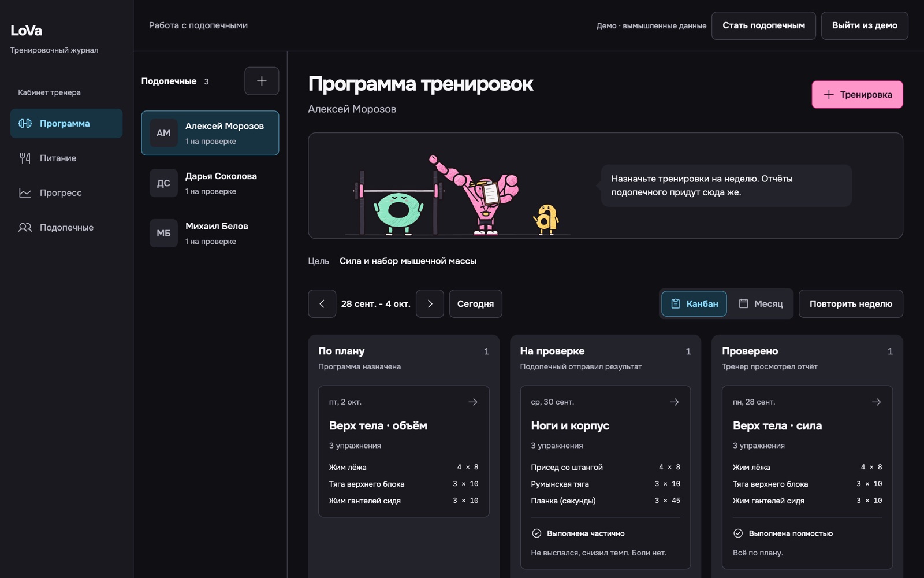Click Присед со штангой exercise row
The width and height of the screenshot is (924, 578).
(605, 467)
